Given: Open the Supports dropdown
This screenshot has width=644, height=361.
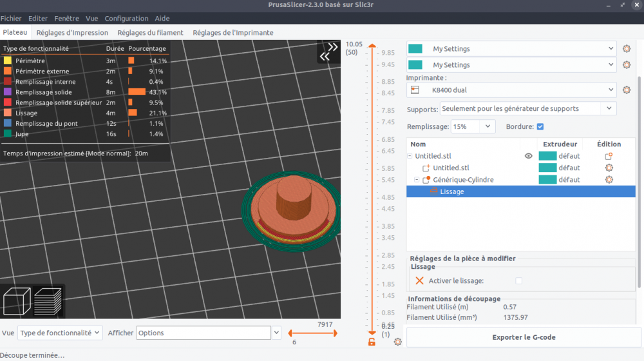Looking at the screenshot, I should pos(528,108).
